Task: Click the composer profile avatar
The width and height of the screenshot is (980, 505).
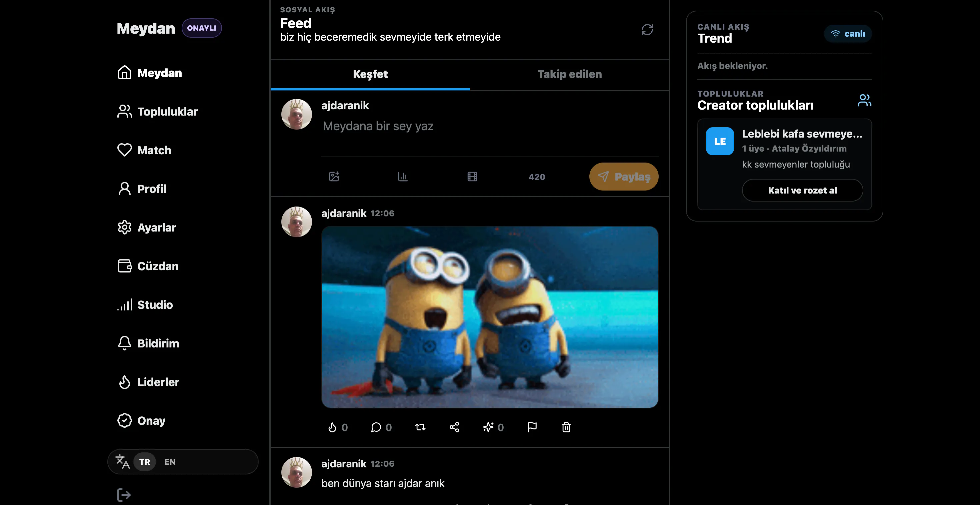Action: [x=296, y=114]
